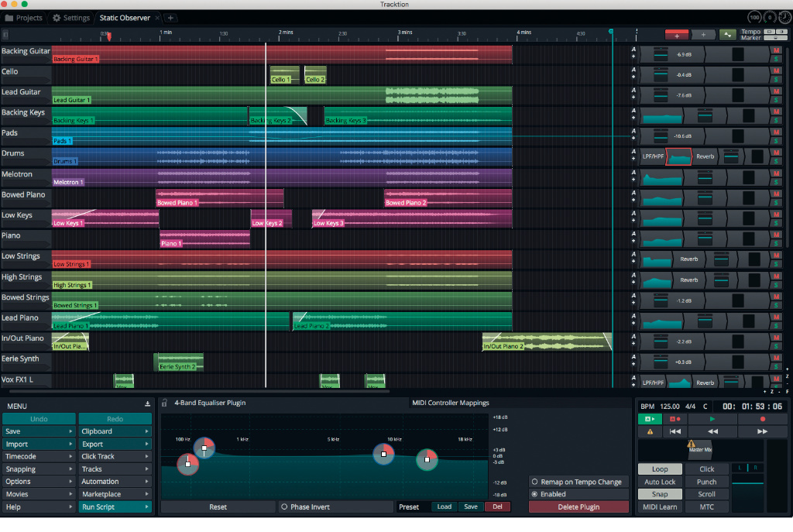
Task: Click the red add-track plus button
Action: tap(677, 35)
